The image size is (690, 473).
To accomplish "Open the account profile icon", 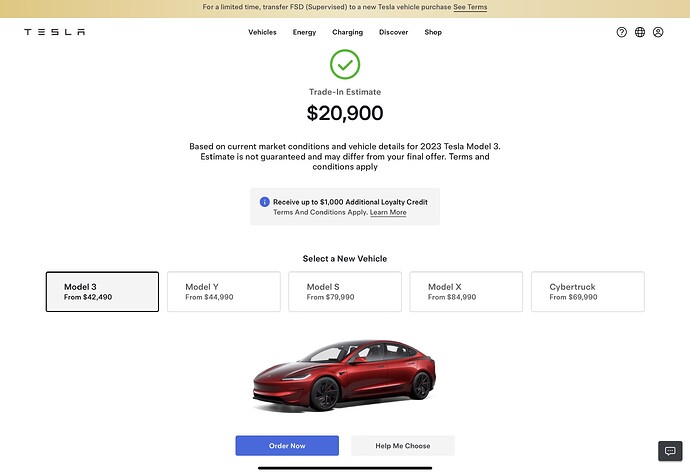I will [658, 32].
